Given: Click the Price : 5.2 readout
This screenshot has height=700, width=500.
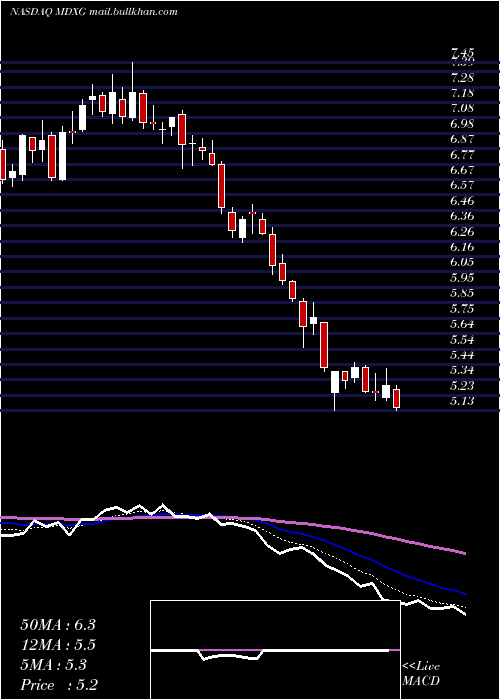Looking at the screenshot, I should click(59, 685).
